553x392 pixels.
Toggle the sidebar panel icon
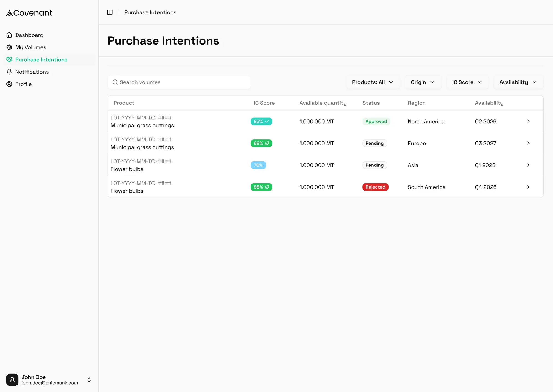tap(110, 12)
